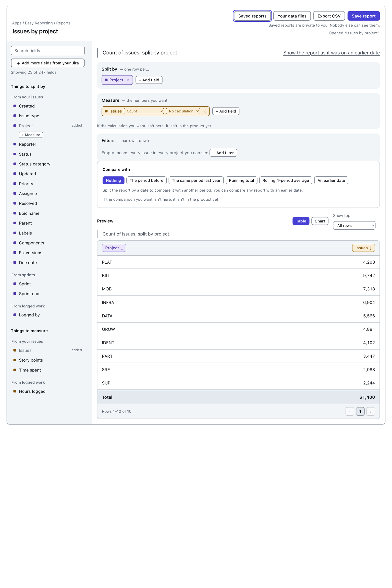Go to previous page arrow

pyautogui.click(x=350, y=412)
